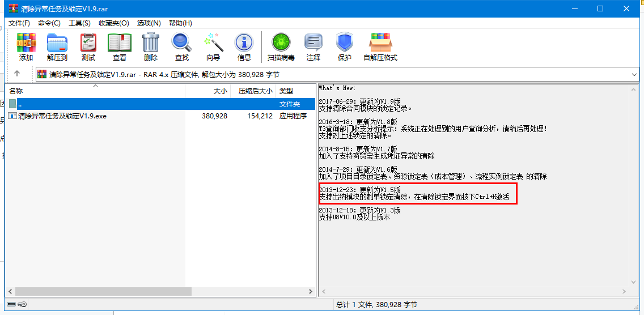Open the 工具(S) menu

(x=80, y=23)
